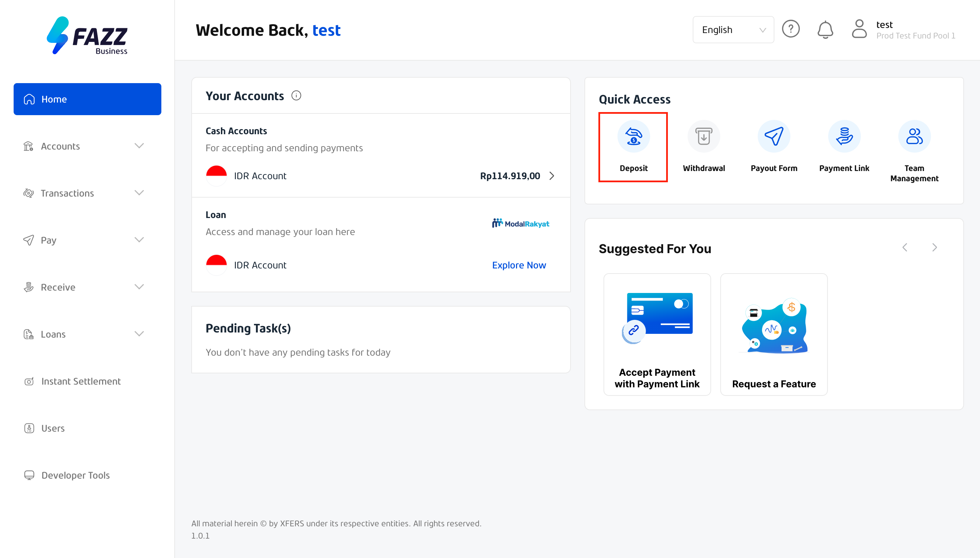Click the Home house icon

(29, 99)
